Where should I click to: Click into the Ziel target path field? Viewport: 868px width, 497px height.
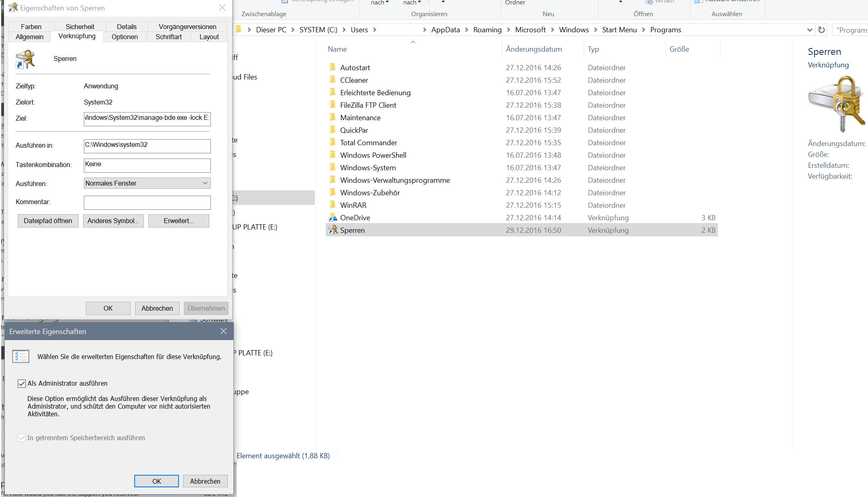147,119
